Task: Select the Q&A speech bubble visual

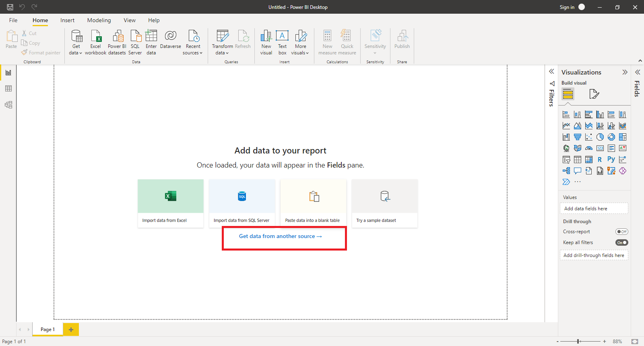Action: pos(577,171)
